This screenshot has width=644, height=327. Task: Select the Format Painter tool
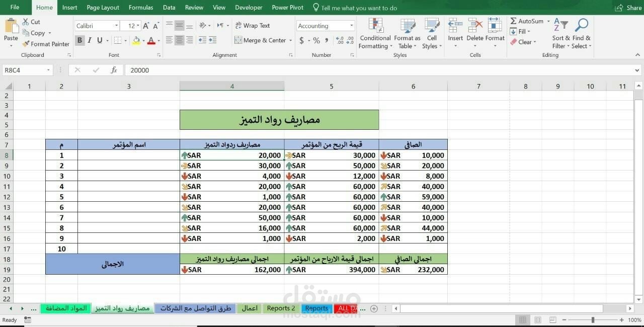coord(46,44)
